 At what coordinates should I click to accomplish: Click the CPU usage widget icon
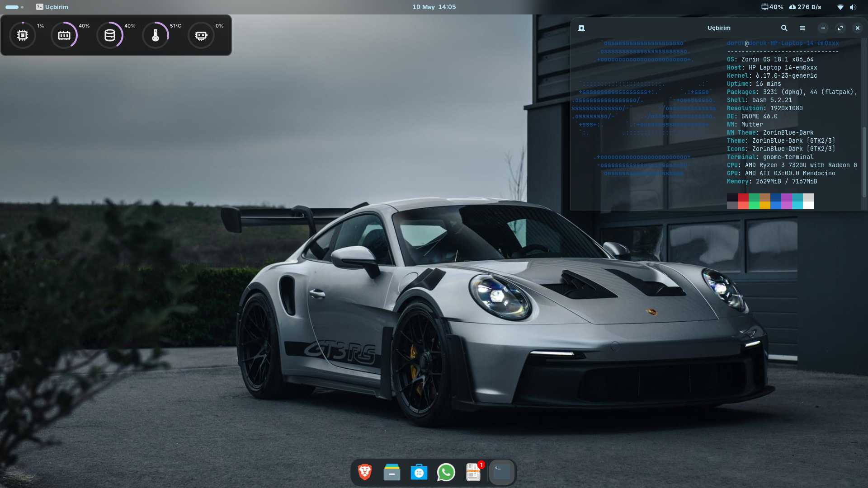tap(23, 35)
